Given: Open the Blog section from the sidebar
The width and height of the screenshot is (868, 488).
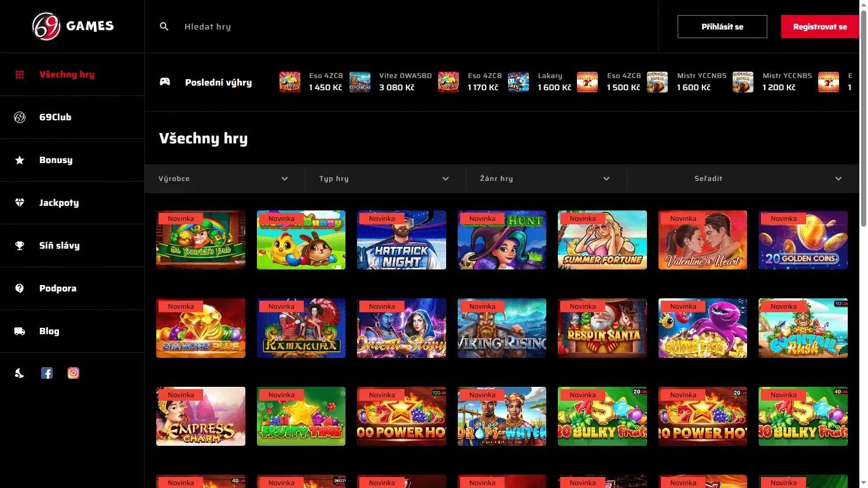Looking at the screenshot, I should 49,331.
